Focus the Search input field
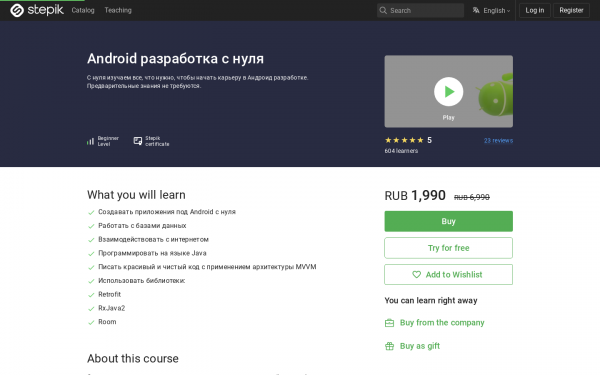The height and width of the screenshot is (375, 600). [x=420, y=10]
